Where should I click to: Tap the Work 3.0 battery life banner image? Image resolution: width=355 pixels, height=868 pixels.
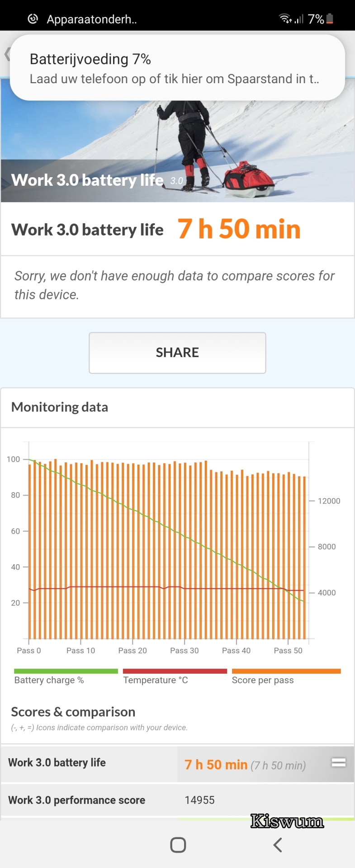(177, 140)
